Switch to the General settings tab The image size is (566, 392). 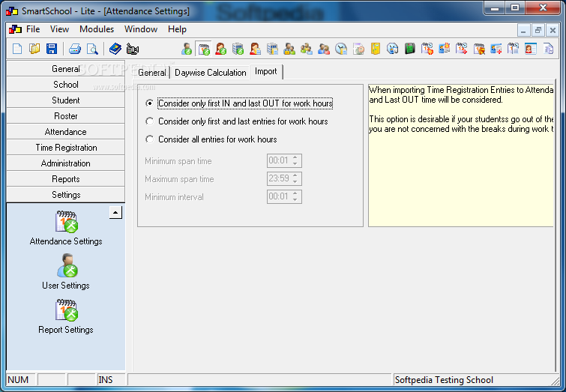coord(152,73)
